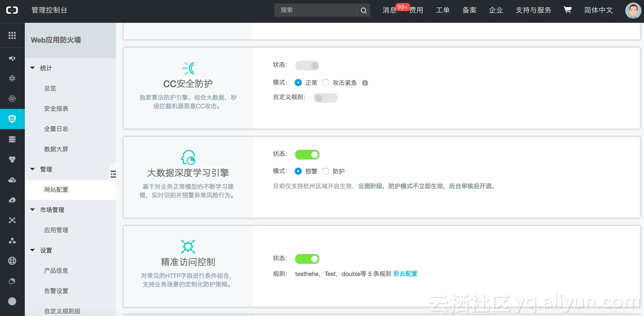Click the sidebar collapse handle icon
The height and width of the screenshot is (316, 644).
click(113, 174)
